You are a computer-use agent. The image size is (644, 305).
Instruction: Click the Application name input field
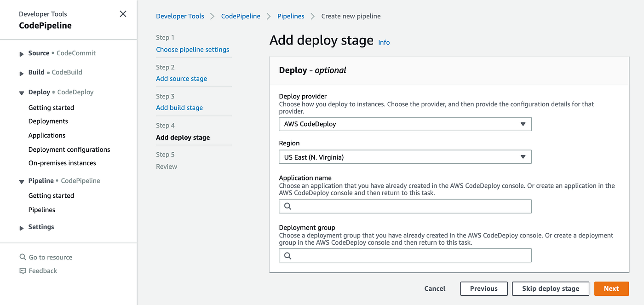(409, 207)
